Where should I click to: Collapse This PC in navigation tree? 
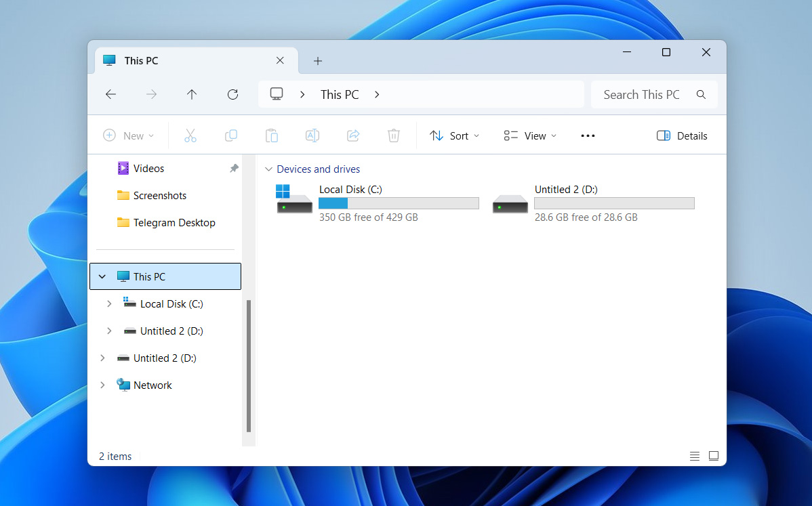pos(102,277)
